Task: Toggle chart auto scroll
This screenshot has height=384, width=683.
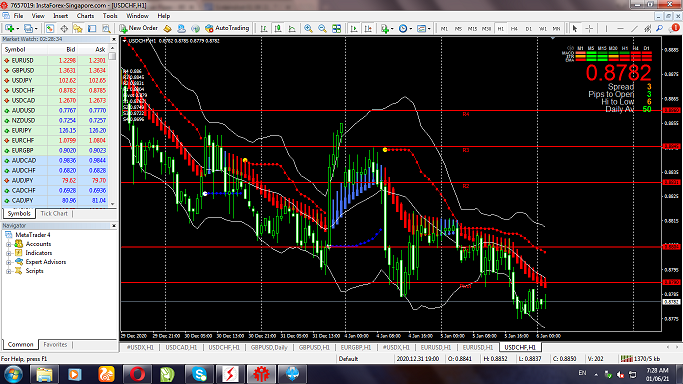Action: tap(354, 28)
